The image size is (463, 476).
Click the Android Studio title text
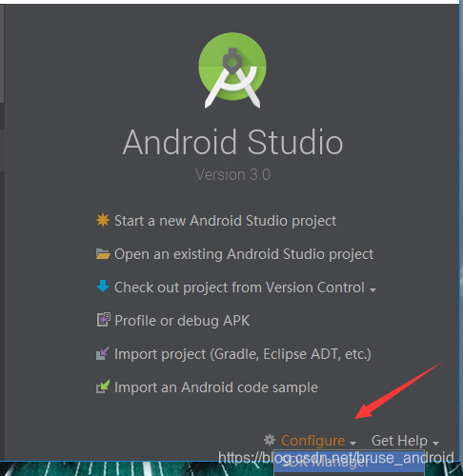(232, 142)
